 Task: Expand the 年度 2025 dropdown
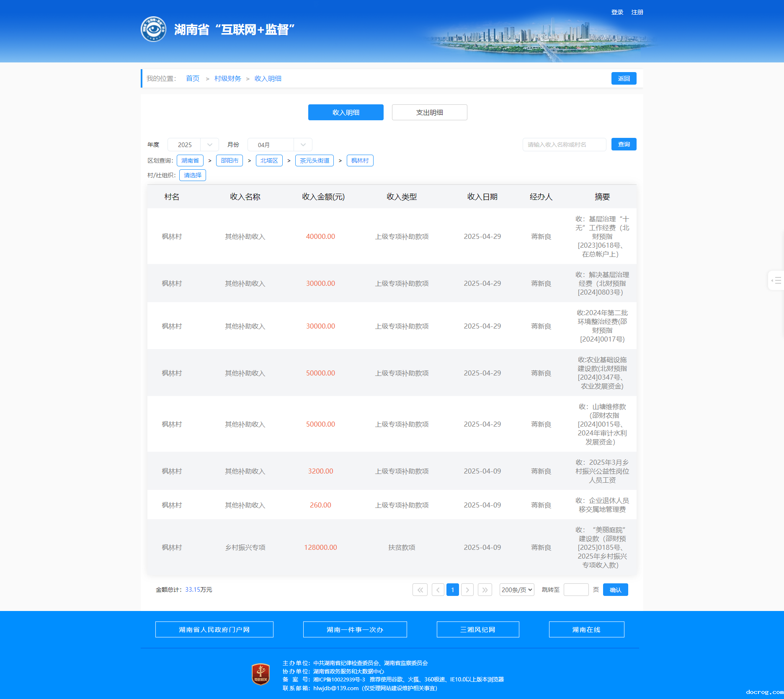[193, 145]
